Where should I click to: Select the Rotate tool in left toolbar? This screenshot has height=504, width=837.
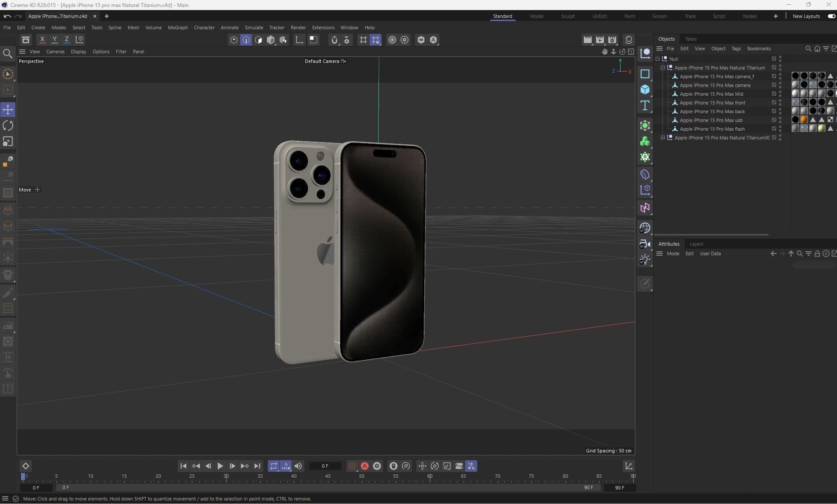8,126
